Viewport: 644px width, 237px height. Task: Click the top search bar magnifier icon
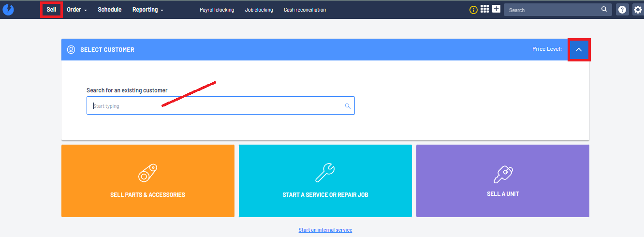[x=604, y=9]
